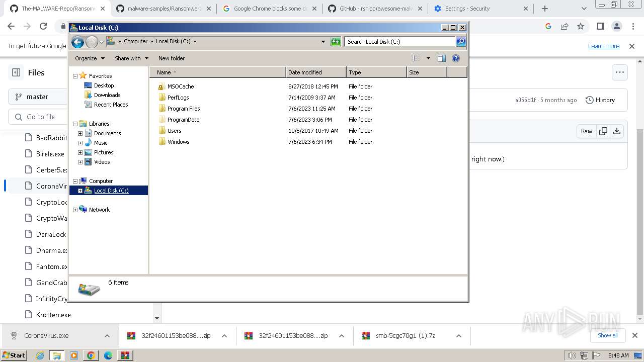Open Internet Explorer from the taskbar
This screenshot has height=362, width=644.
click(x=40, y=355)
